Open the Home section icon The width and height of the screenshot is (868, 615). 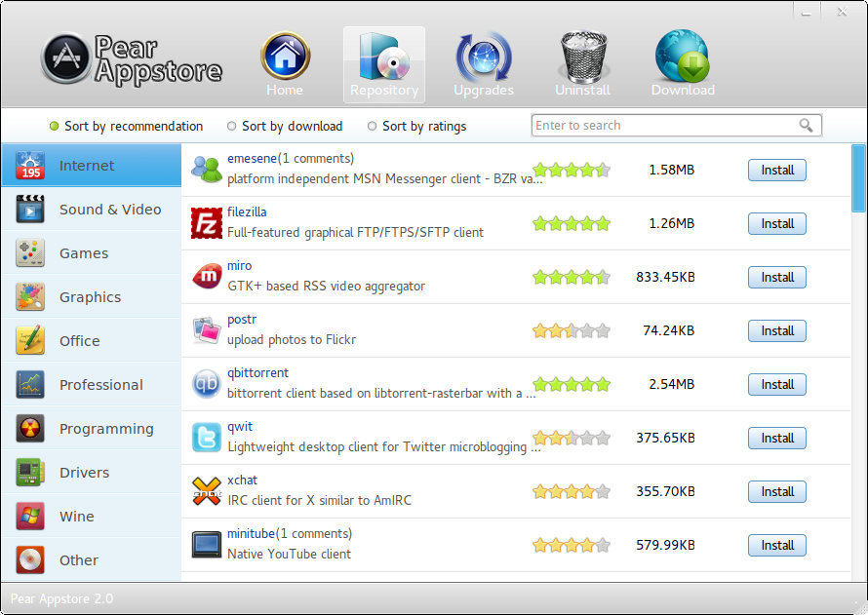coord(285,56)
